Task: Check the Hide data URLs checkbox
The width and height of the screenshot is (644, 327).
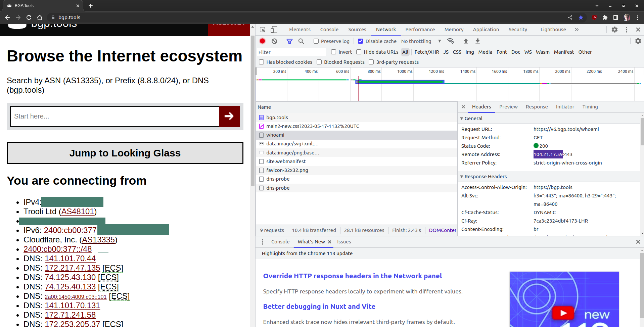Action: (359, 52)
